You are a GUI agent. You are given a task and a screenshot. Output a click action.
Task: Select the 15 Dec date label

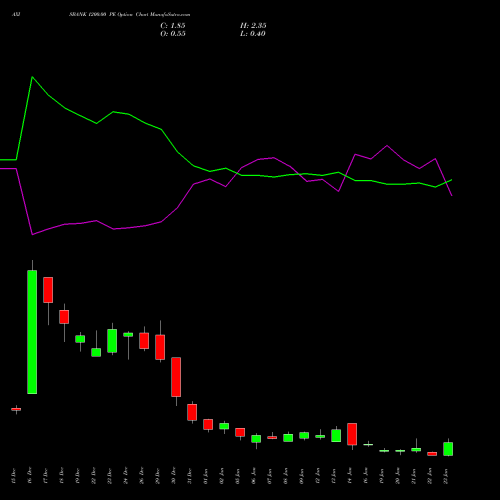[14, 476]
